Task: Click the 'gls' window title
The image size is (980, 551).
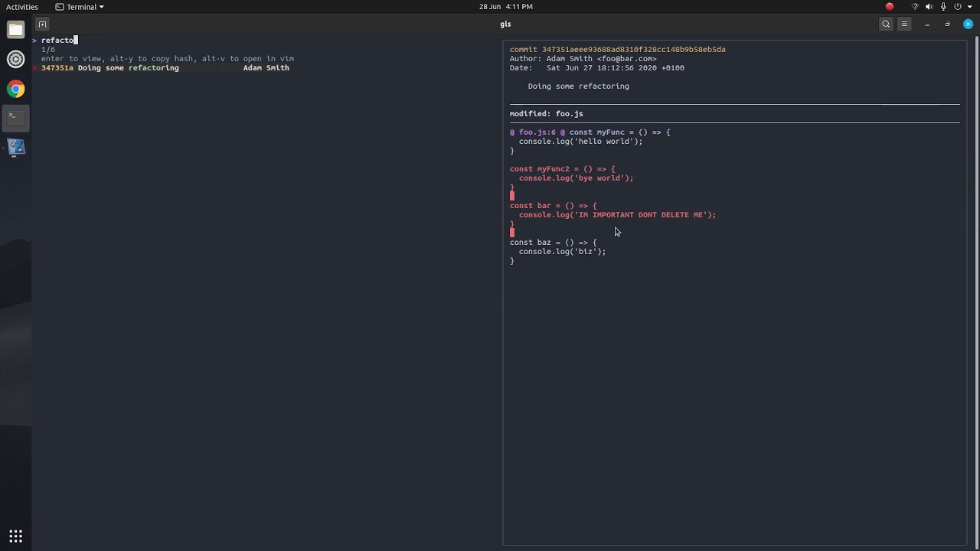Action: pyautogui.click(x=505, y=24)
